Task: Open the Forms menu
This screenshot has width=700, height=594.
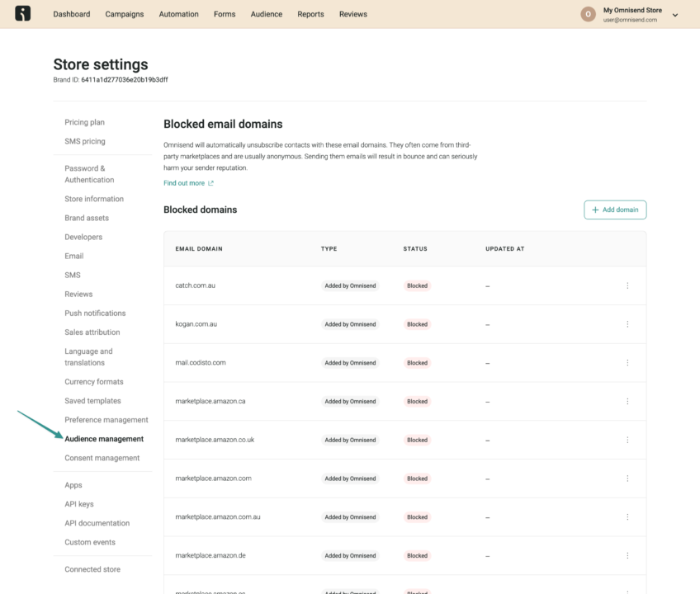Action: pos(225,14)
